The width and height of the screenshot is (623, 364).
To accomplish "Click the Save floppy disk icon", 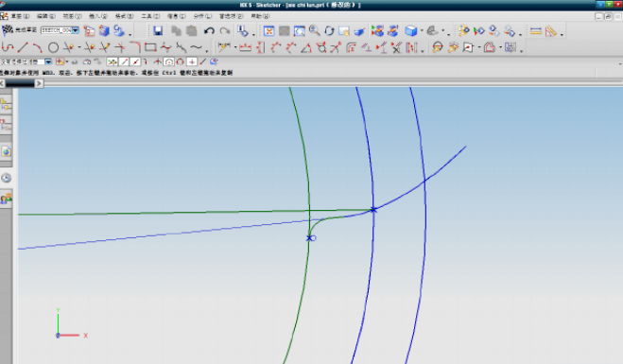I will (158, 31).
